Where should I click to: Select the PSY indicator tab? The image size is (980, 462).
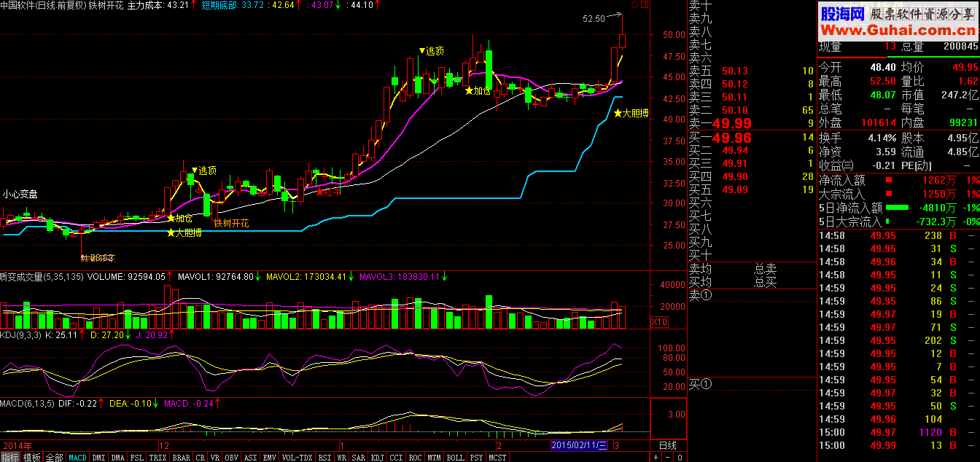[477, 457]
